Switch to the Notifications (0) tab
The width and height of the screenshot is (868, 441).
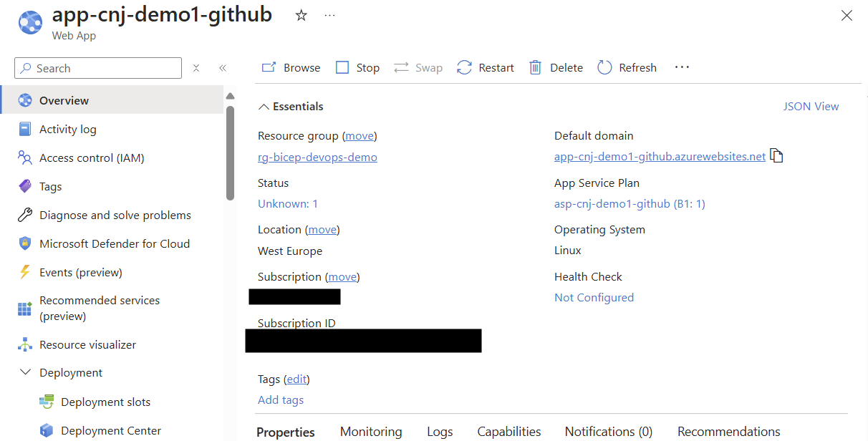point(609,432)
